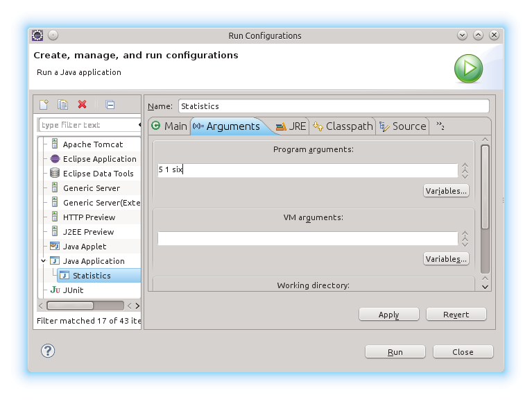The image size is (532, 400).
Task: Click the Revert button
Action: click(456, 315)
